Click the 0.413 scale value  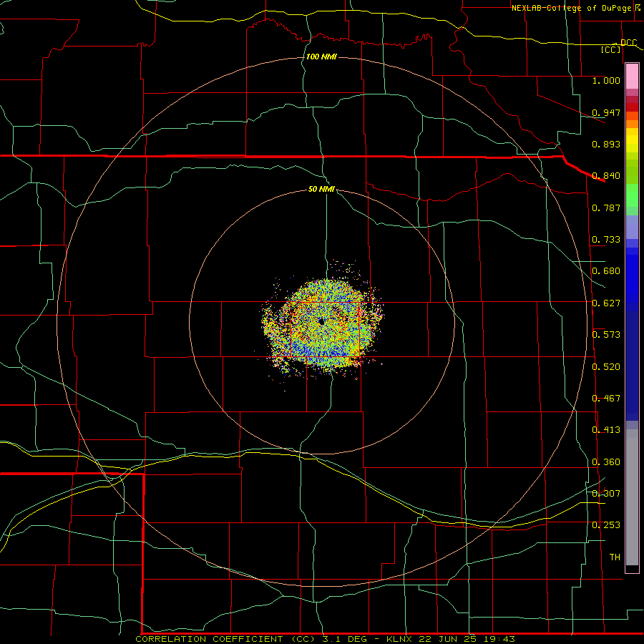pos(606,430)
